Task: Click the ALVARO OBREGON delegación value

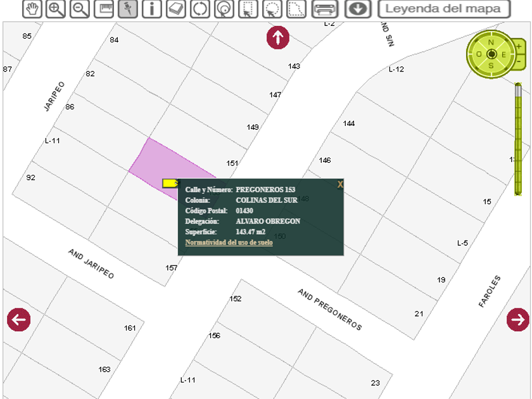Action: tap(268, 221)
